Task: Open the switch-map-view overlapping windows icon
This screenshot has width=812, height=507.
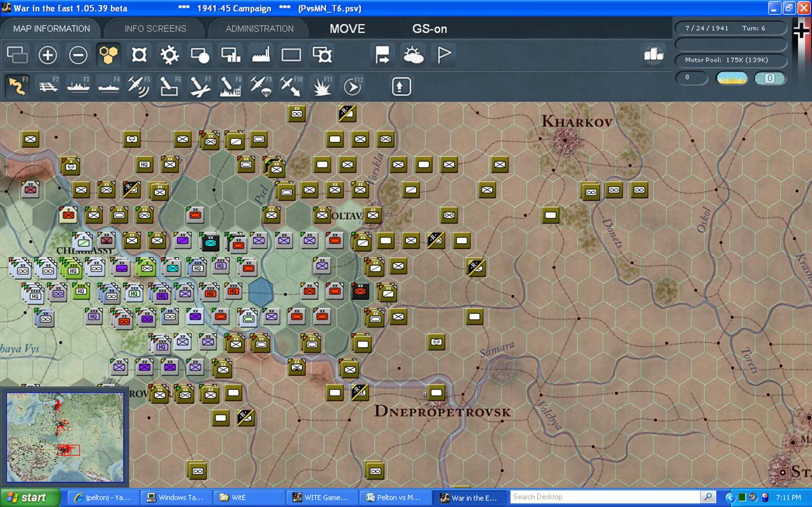Action: click(x=17, y=55)
